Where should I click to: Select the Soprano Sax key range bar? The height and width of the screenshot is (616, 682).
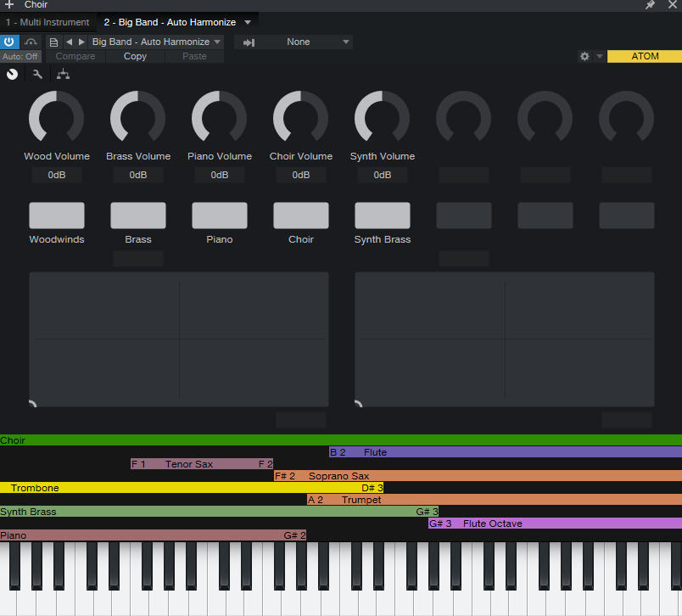pyautogui.click(x=478, y=476)
